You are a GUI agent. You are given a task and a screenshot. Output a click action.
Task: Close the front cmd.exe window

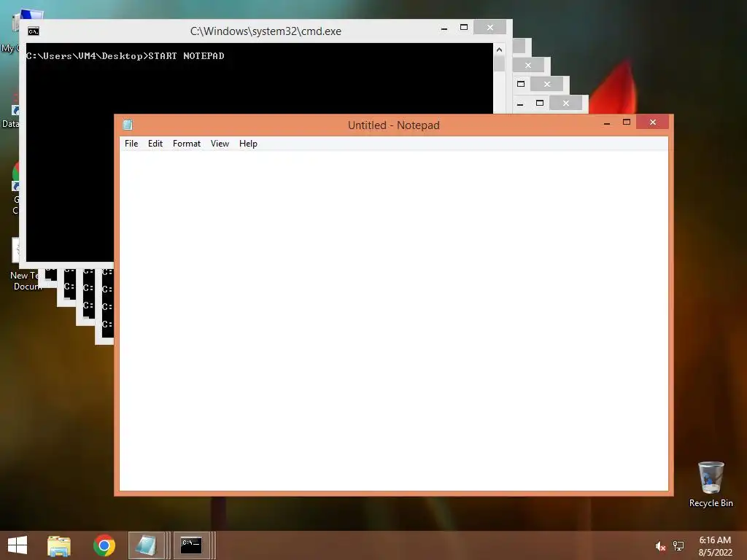pyautogui.click(x=489, y=27)
